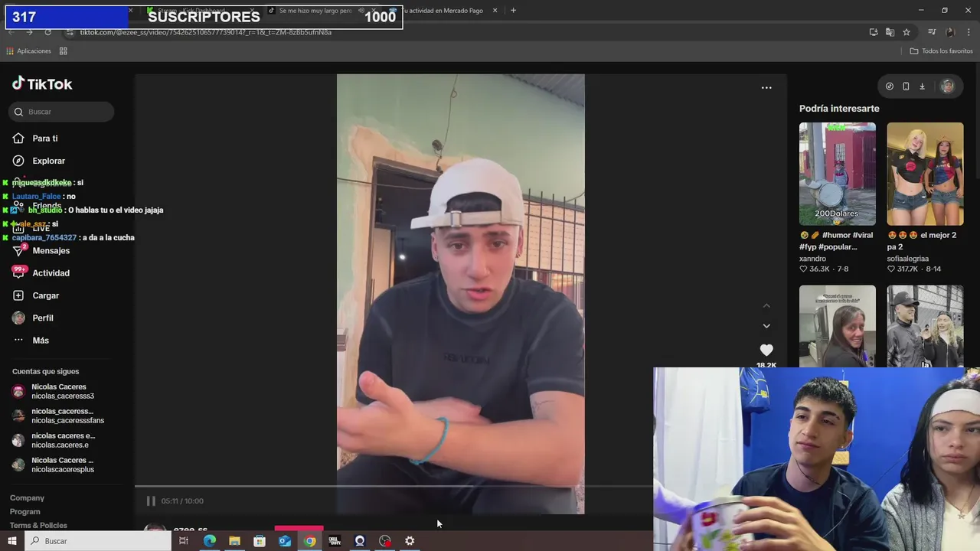Seek on the video progress bar

click(x=394, y=486)
